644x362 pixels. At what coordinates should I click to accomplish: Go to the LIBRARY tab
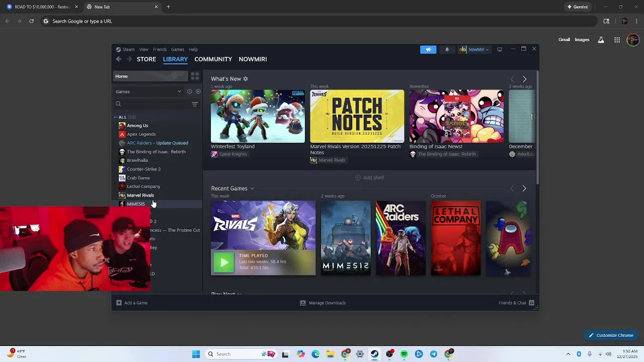pyautogui.click(x=175, y=59)
